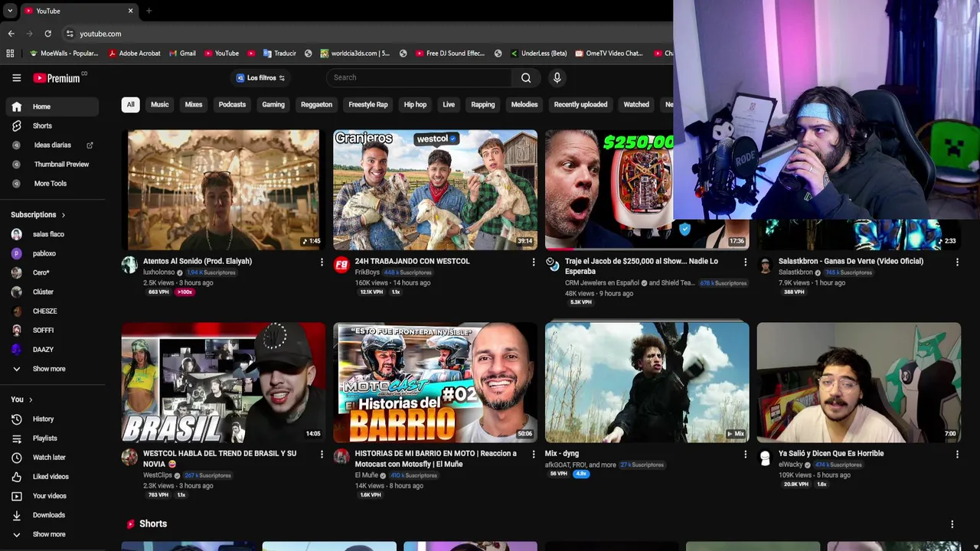Image resolution: width=980 pixels, height=551 pixels.
Task: Open the Adobe Acrobat bookmark
Action: pyautogui.click(x=135, y=54)
